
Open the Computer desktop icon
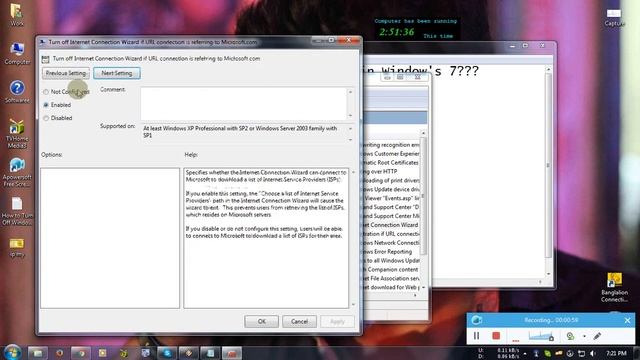coord(17,53)
